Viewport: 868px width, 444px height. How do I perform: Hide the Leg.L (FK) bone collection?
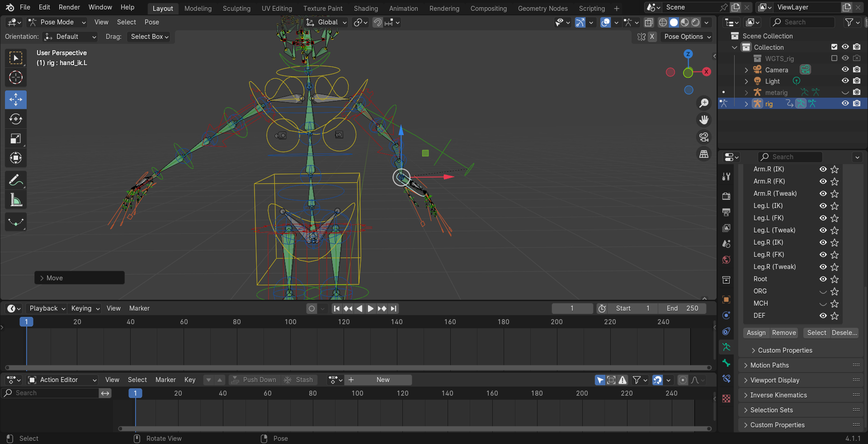[823, 218]
